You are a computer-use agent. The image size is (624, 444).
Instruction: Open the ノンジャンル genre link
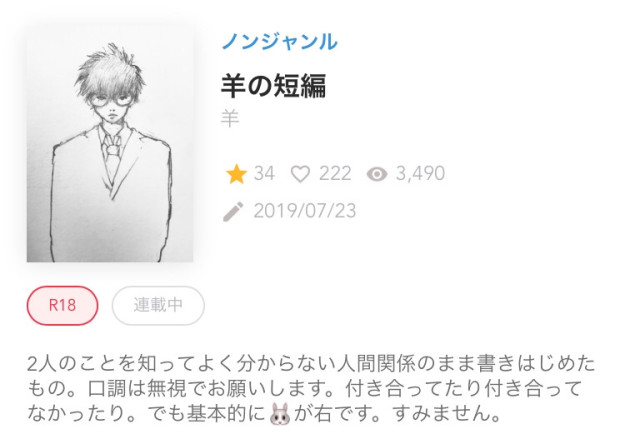pos(279,41)
